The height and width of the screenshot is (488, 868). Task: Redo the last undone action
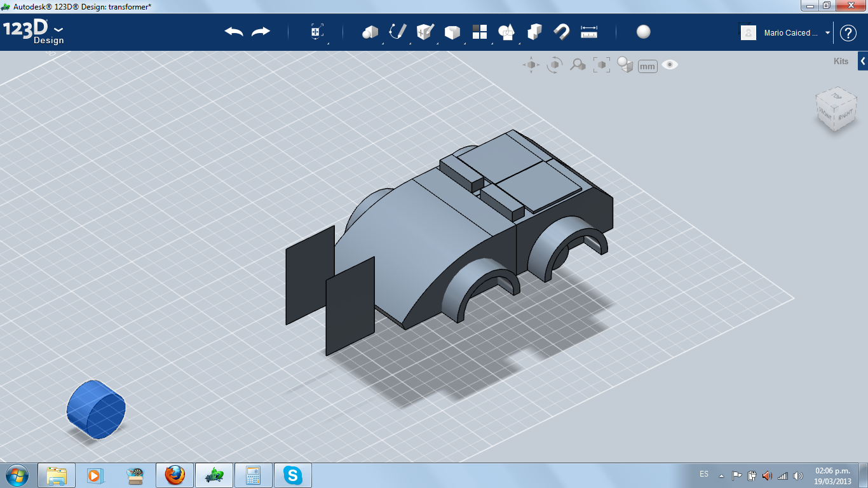(261, 32)
